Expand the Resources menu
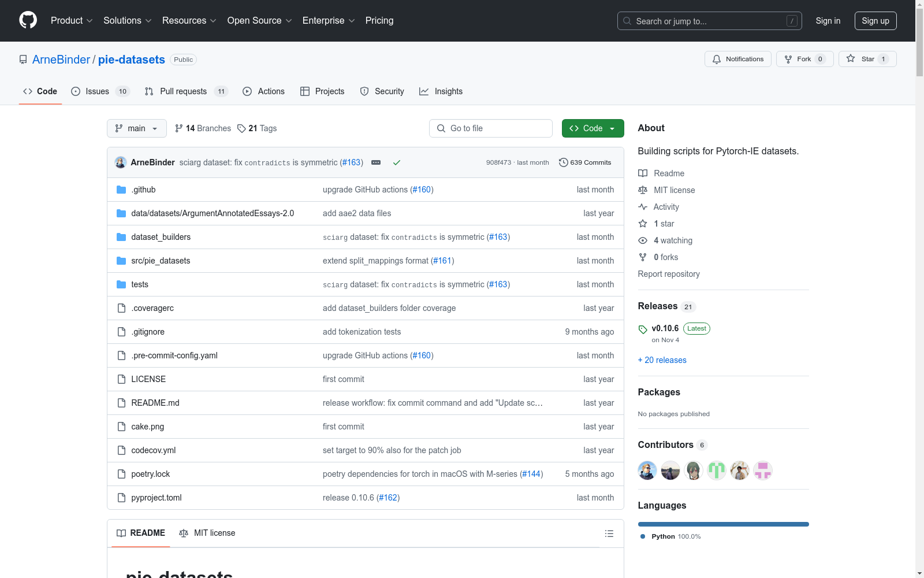Image resolution: width=924 pixels, height=578 pixels. point(189,20)
